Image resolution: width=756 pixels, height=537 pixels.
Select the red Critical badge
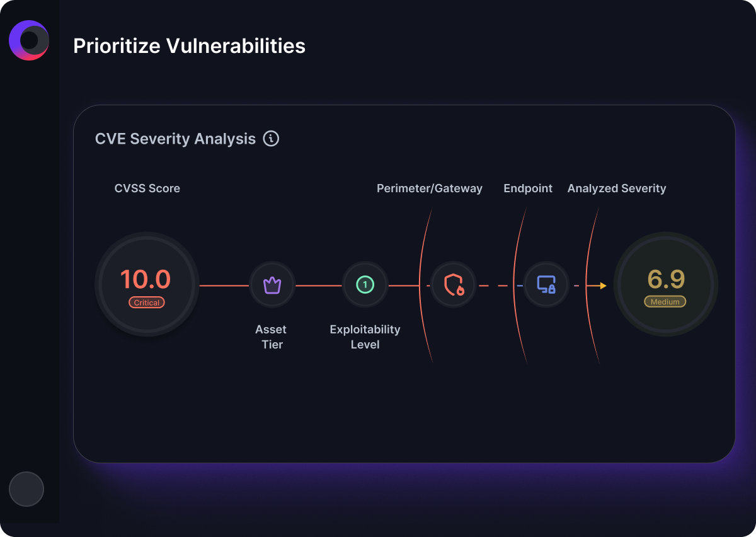pyautogui.click(x=147, y=303)
